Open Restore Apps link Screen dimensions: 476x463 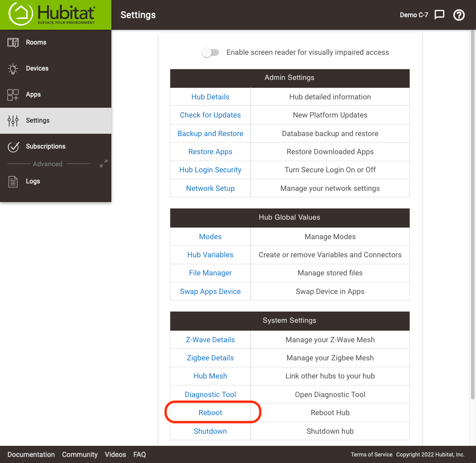pyautogui.click(x=210, y=151)
